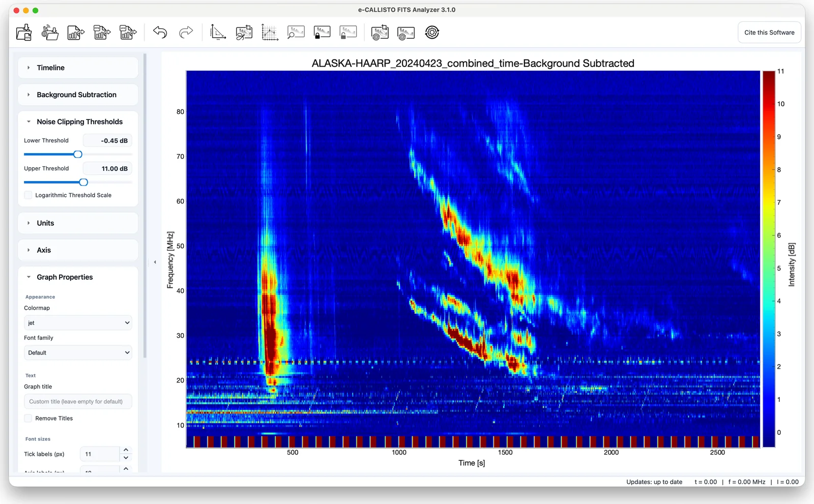The height and width of the screenshot is (504, 814).
Task: Click the export as FITS icon
Action: pyautogui.click(x=102, y=33)
